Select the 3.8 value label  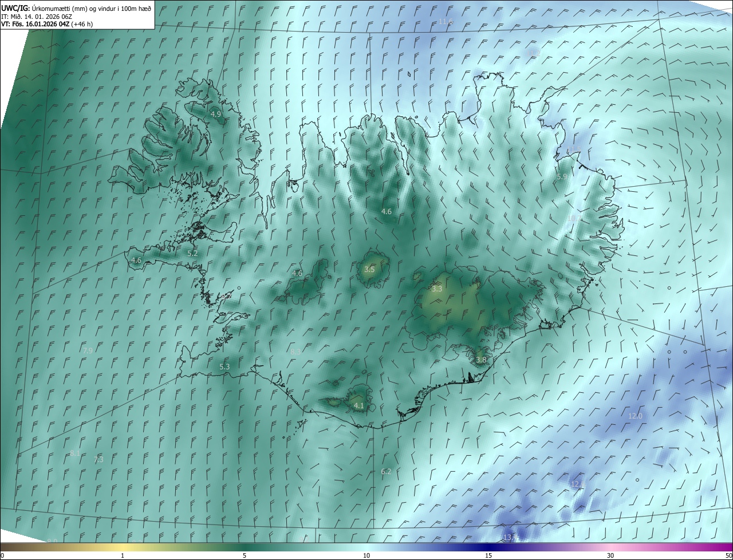[481, 360]
